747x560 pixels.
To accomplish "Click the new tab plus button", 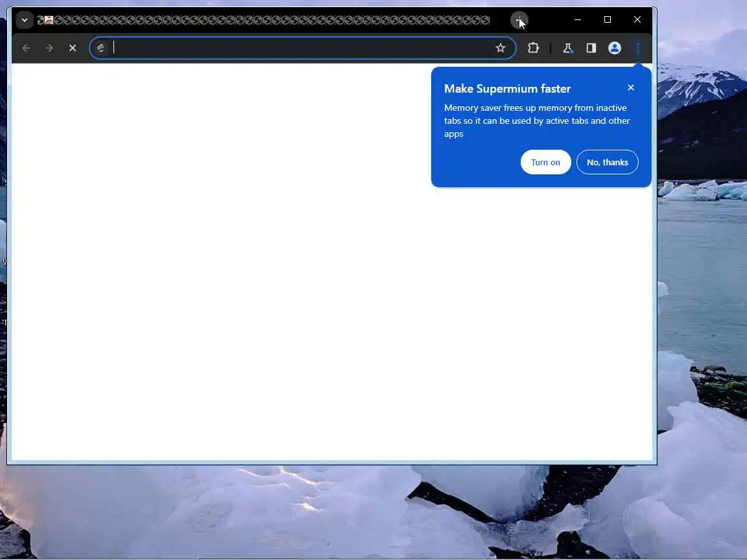I will pyautogui.click(x=519, y=20).
